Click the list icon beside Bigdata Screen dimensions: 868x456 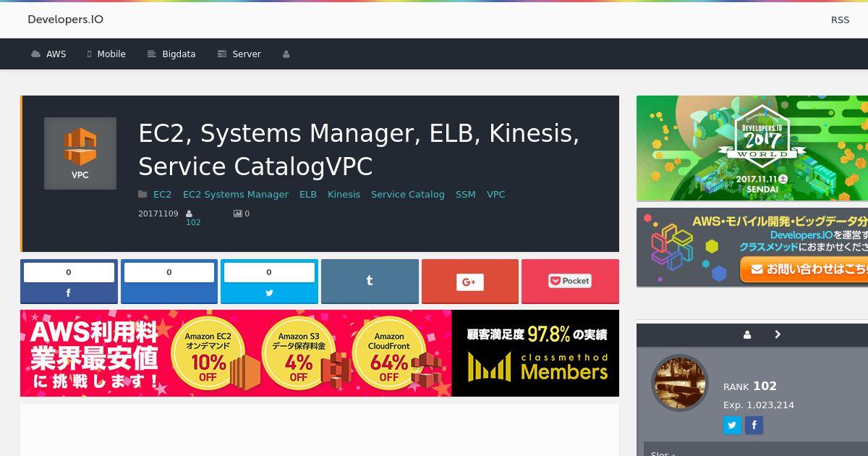pos(152,54)
